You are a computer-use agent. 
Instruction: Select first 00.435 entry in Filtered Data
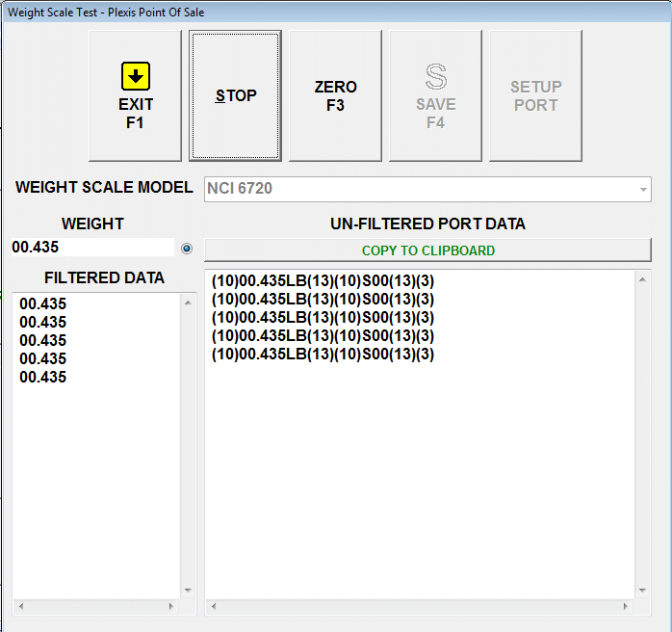click(x=43, y=304)
